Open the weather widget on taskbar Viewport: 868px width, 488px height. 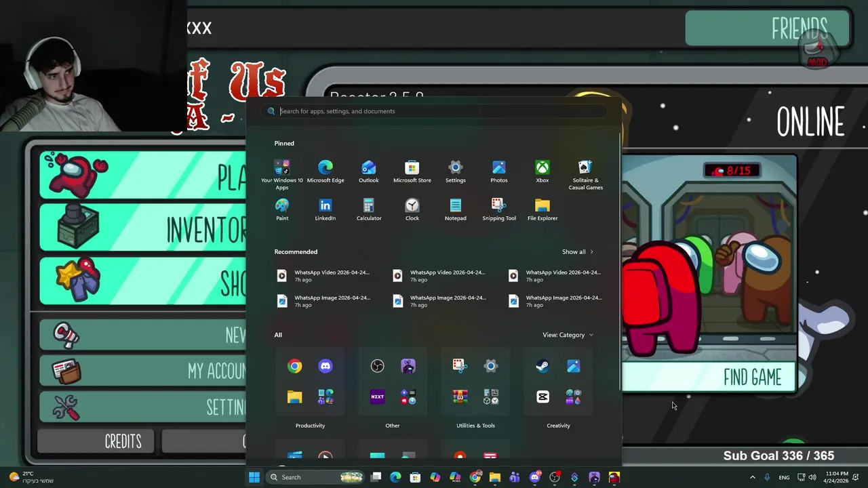pos(31,477)
